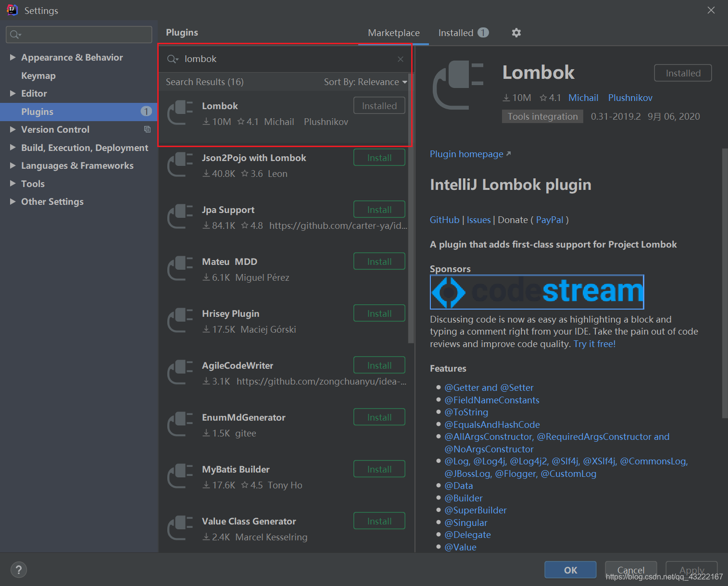Image resolution: width=728 pixels, height=586 pixels.
Task: Click the lombok plugin search field
Action: (x=286, y=59)
